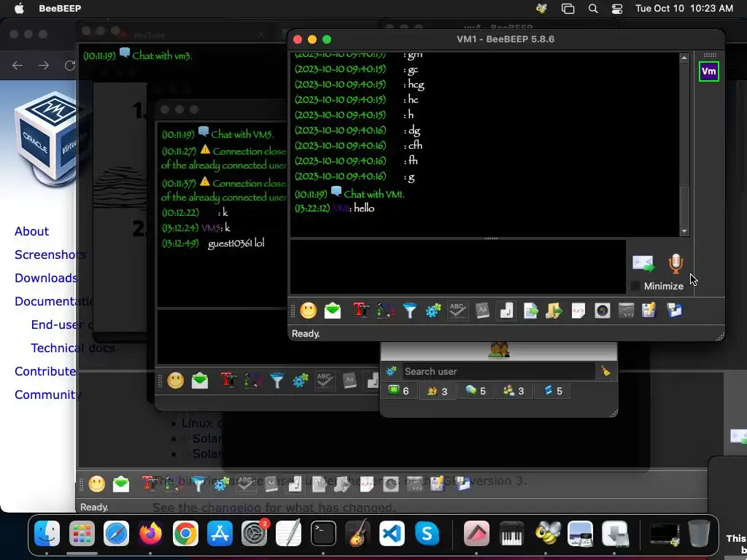Change chat font with TT icon in VM1

click(362, 311)
